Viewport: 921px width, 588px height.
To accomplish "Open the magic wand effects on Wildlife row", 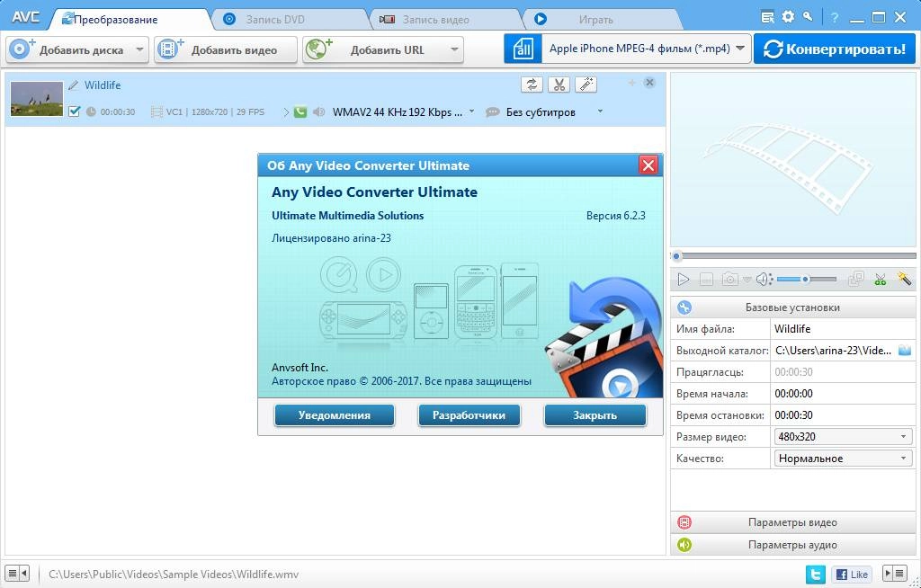I will coord(586,85).
